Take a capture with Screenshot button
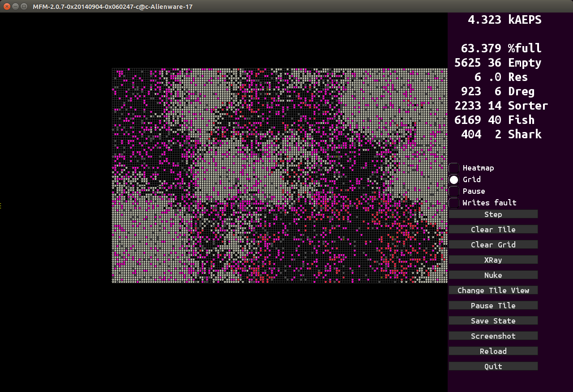The height and width of the screenshot is (392, 573). tap(493, 336)
